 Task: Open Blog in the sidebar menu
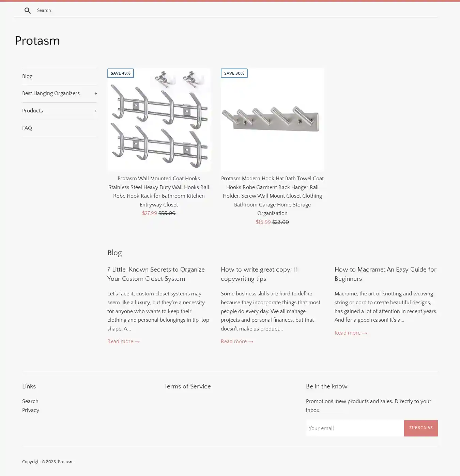tap(27, 76)
